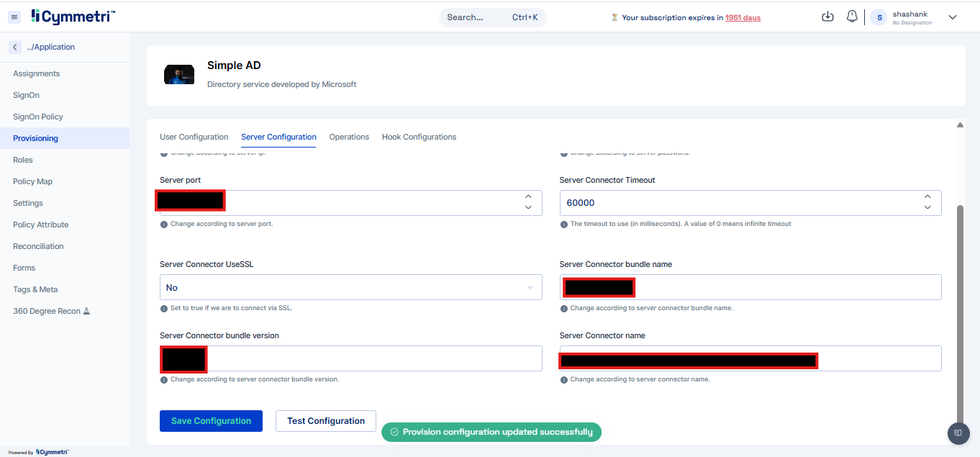The image size is (980, 457).
Task: Open the notifications bell icon
Action: point(852,17)
